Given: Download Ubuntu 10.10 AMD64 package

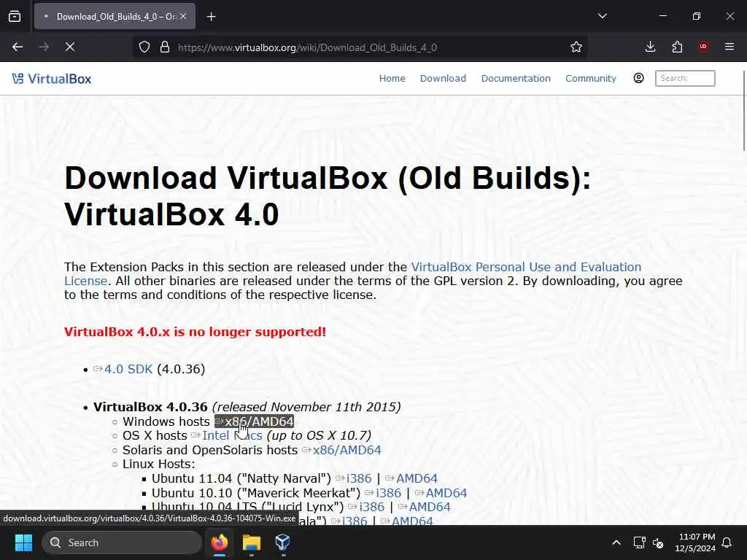Looking at the screenshot, I should coord(446,493).
